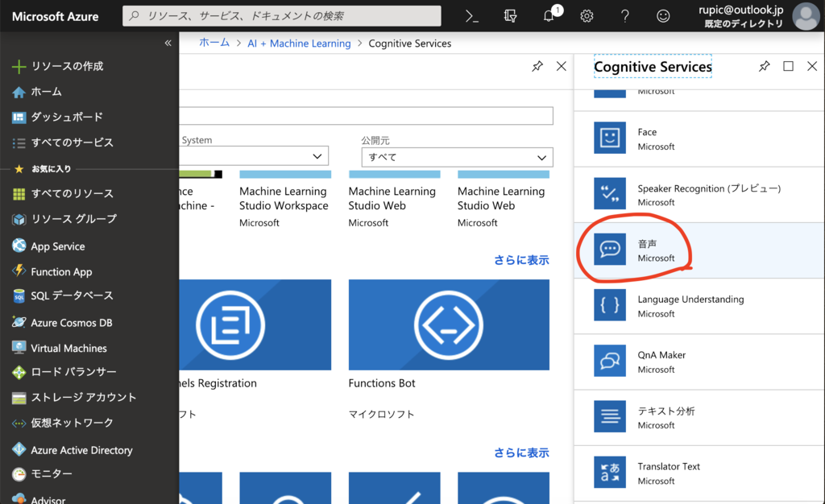825x504 pixels.
Task: Click the ホーム breadcrumb link
Action: [214, 43]
